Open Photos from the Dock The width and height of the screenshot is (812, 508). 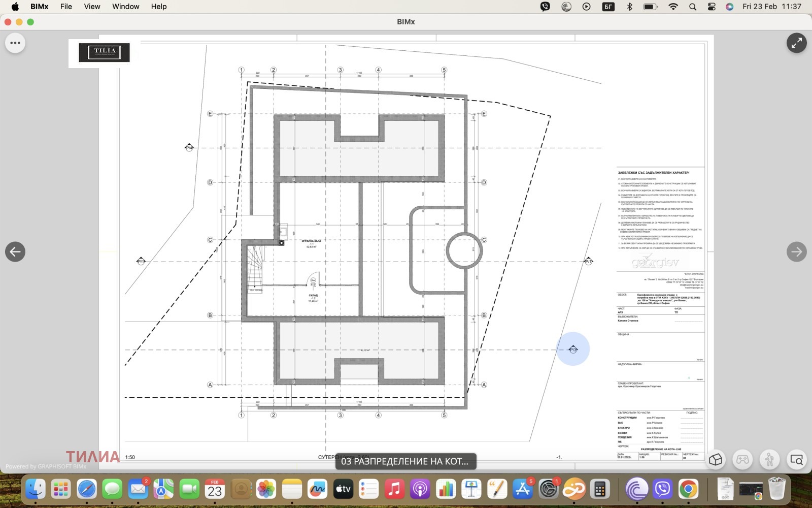(x=266, y=489)
